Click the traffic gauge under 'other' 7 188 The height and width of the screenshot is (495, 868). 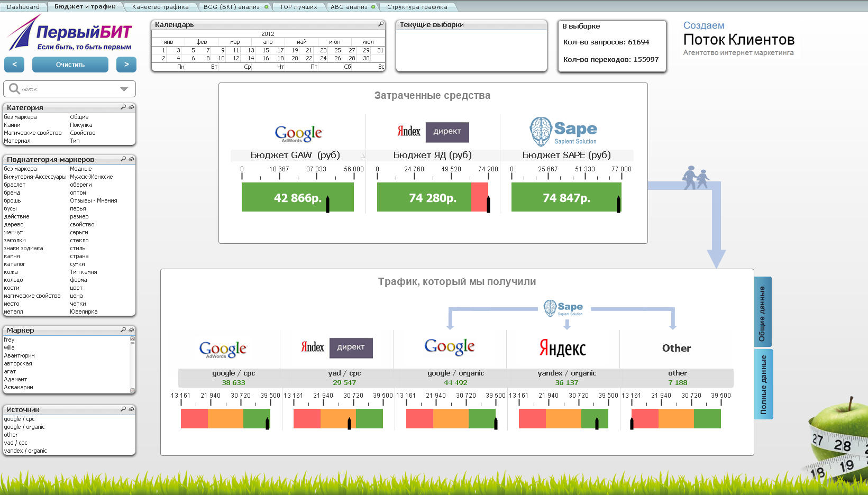pyautogui.click(x=676, y=418)
